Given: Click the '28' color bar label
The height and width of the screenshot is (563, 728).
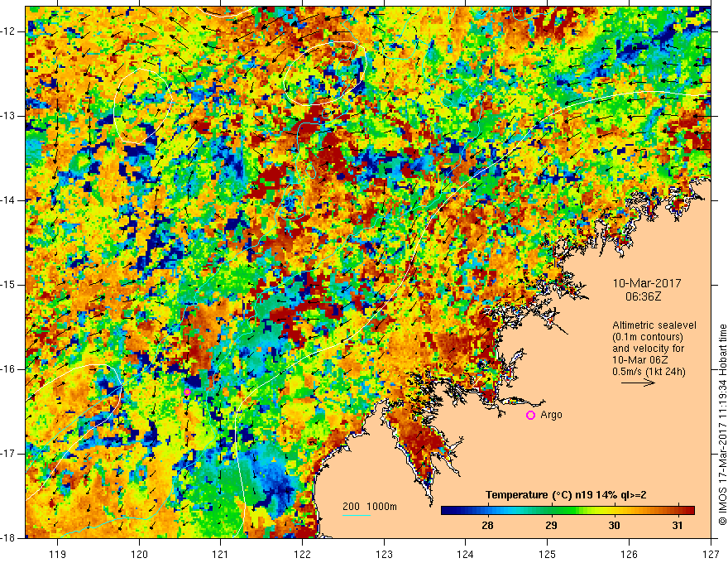Looking at the screenshot, I should click(487, 526).
